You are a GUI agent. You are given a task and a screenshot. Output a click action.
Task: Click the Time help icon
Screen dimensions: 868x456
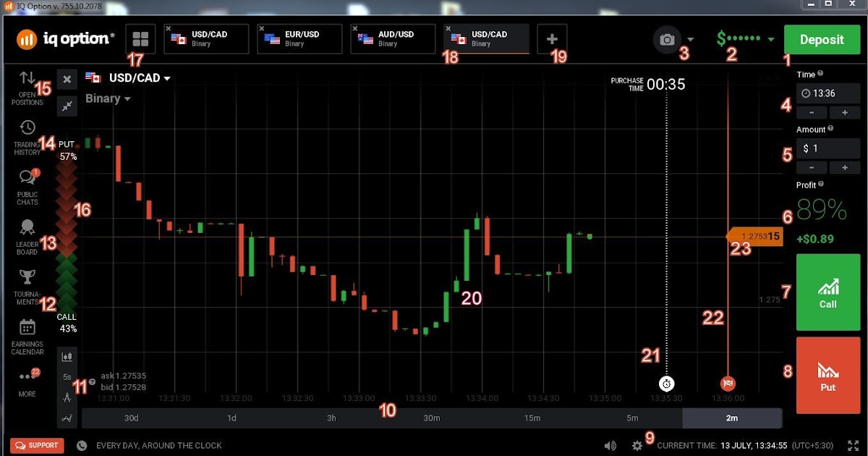pyautogui.click(x=820, y=74)
